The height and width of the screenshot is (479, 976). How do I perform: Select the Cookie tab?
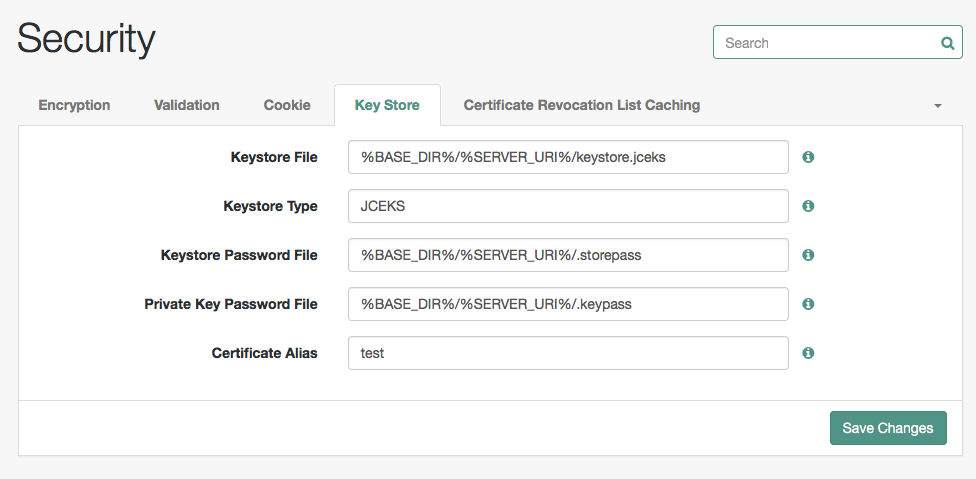pos(287,105)
